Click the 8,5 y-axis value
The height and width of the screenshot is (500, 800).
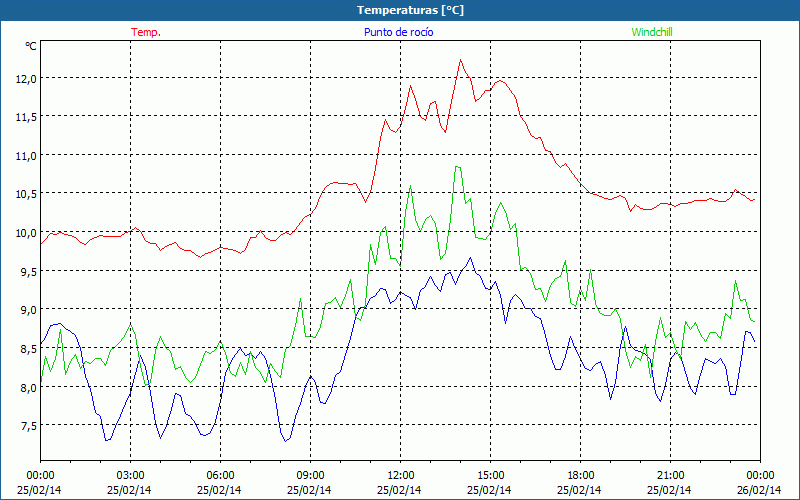coord(28,349)
